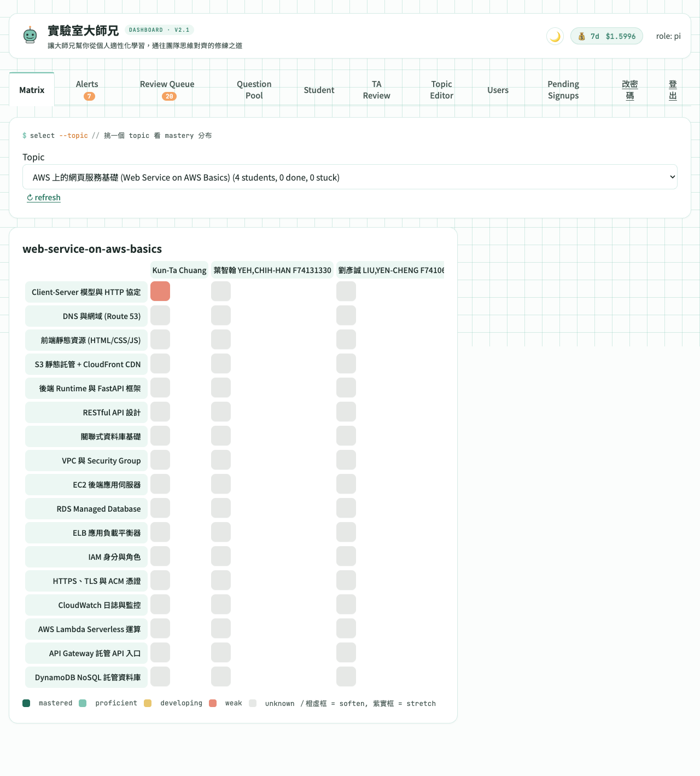
Task: Click RESTful API 設計 row label
Action: pyautogui.click(x=86, y=413)
